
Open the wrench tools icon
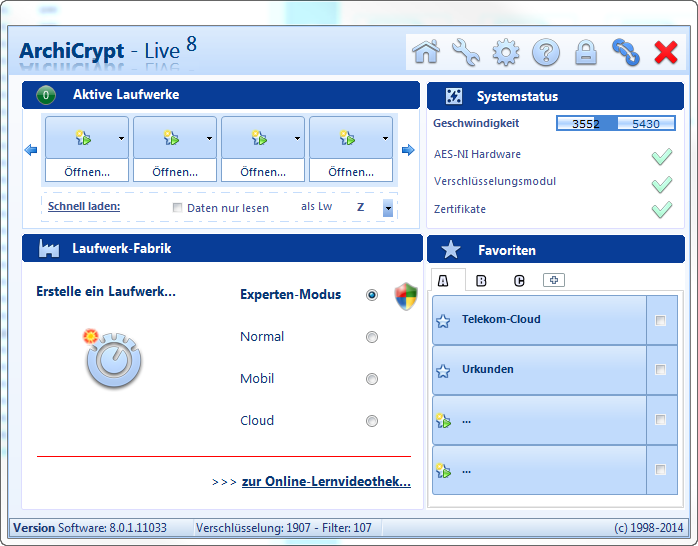click(466, 52)
